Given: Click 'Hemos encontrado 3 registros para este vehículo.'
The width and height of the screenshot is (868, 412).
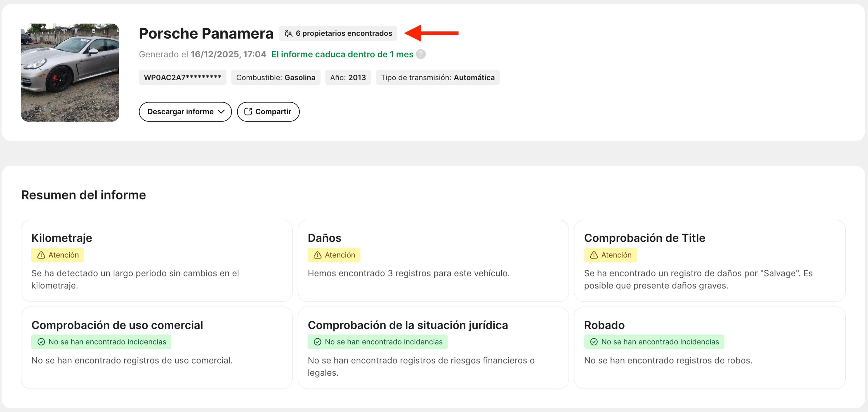Looking at the screenshot, I should tap(409, 273).
